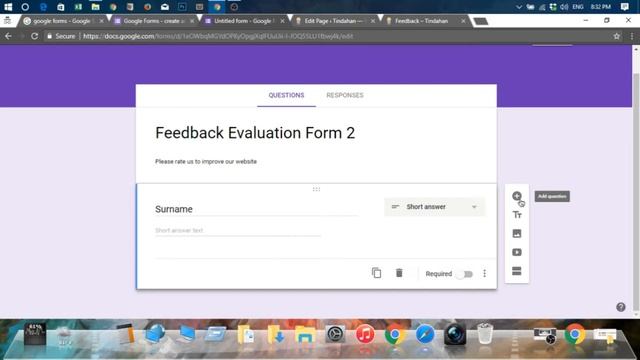
Task: Edit the Surname question title field
Action: click(256, 209)
